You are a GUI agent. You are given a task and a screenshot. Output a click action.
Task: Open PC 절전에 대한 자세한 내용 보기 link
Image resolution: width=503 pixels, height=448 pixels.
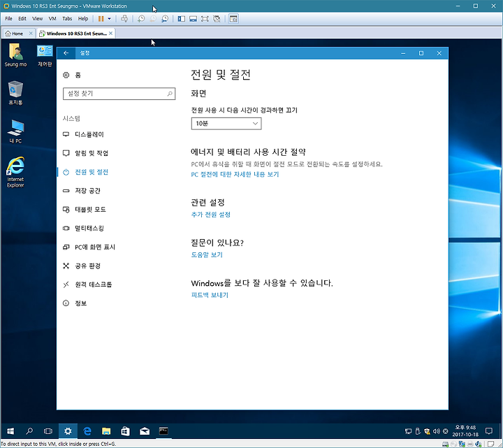coord(235,174)
